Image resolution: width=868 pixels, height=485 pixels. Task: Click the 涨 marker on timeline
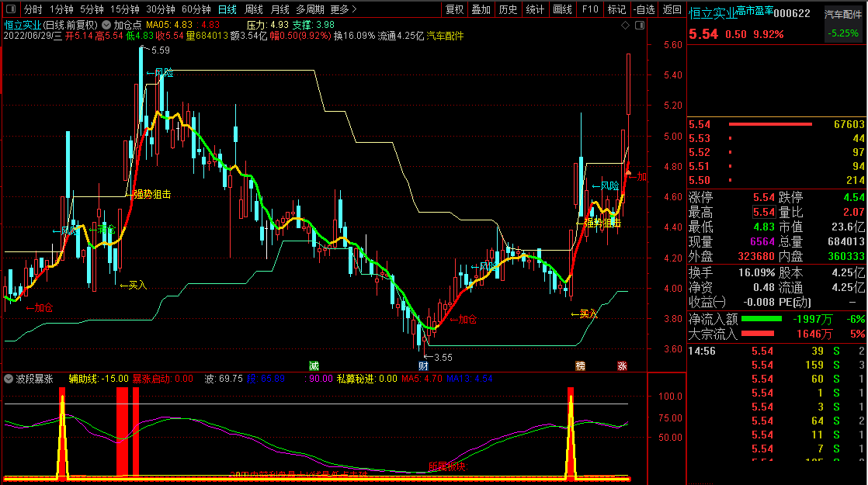point(622,365)
